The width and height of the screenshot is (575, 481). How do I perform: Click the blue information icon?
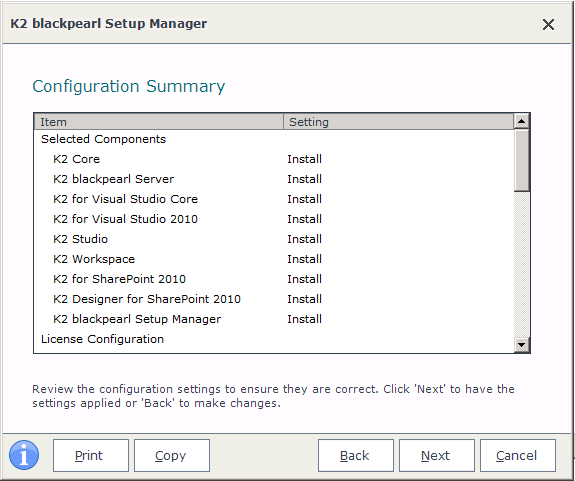click(x=24, y=455)
